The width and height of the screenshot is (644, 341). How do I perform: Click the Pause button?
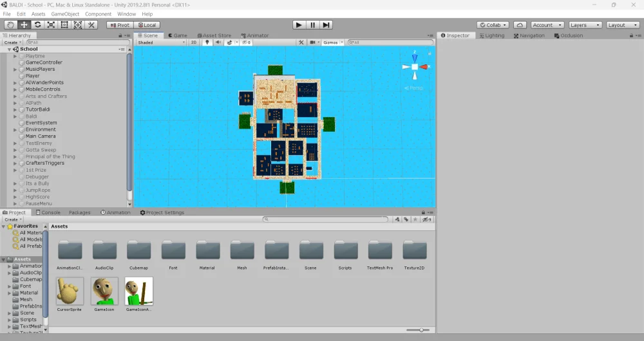click(312, 24)
